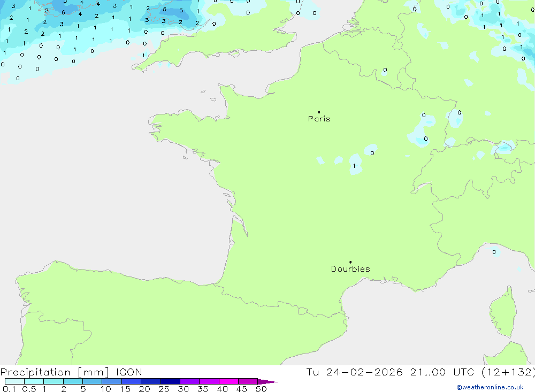
Task: Pick the 15–20 mm royal blue swatch
Action: (132, 381)
